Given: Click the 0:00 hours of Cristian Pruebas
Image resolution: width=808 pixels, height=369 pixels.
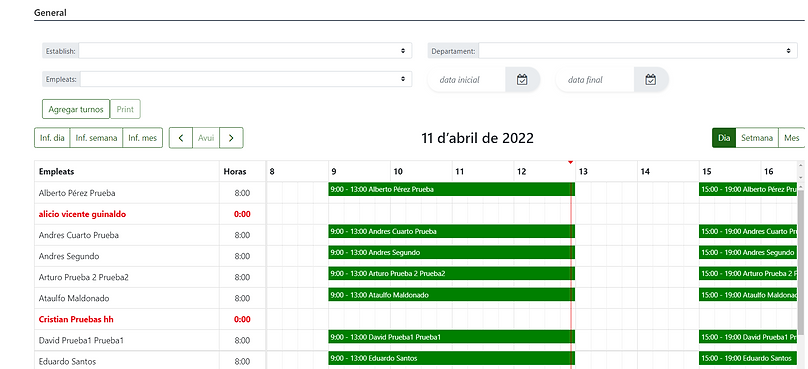Looking at the screenshot, I should click(x=242, y=320).
